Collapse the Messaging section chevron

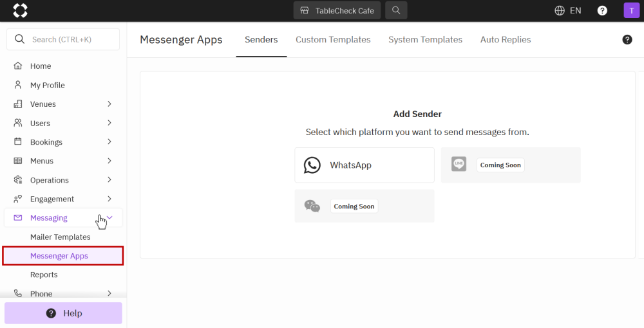point(109,218)
